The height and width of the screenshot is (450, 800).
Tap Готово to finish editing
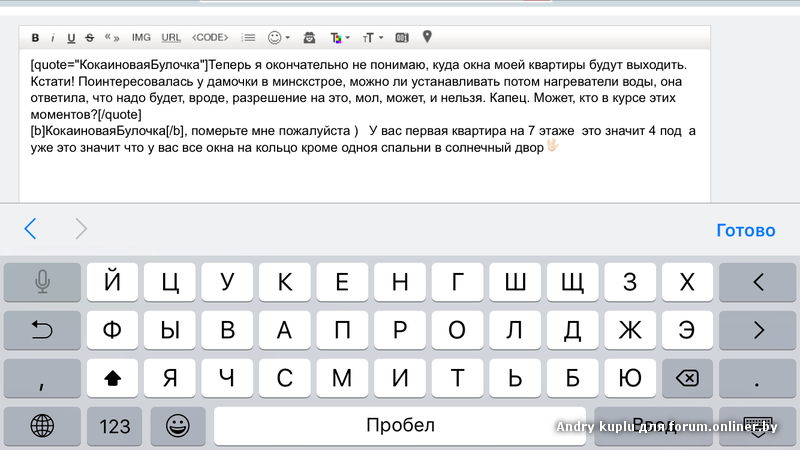click(x=745, y=230)
